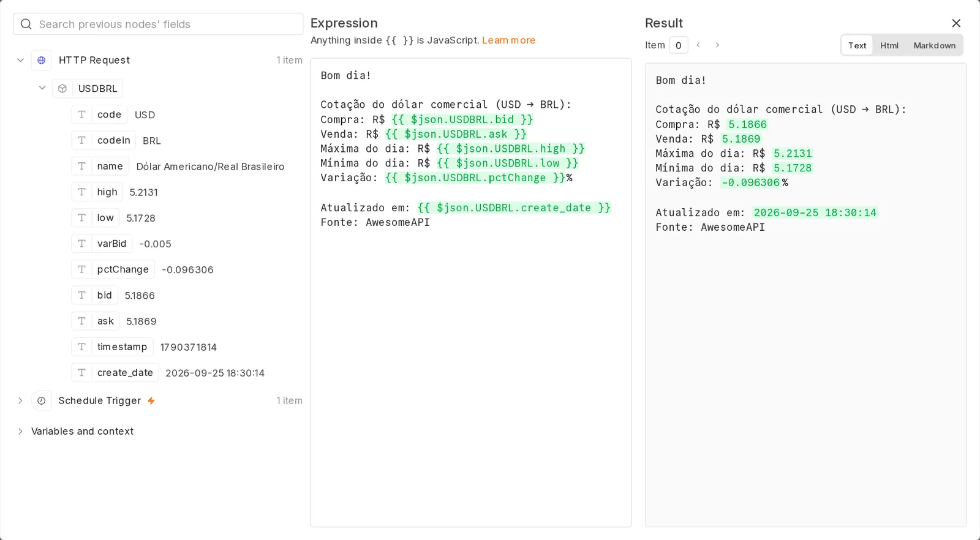Go to the previous result item

(698, 45)
